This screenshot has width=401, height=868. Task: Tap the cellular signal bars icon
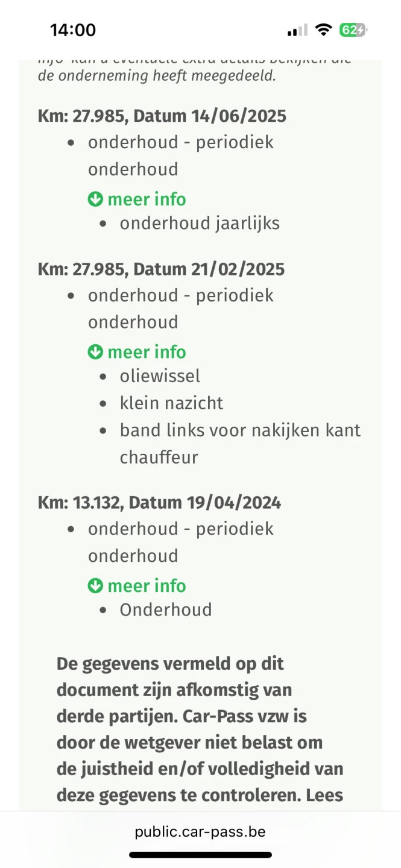(297, 30)
